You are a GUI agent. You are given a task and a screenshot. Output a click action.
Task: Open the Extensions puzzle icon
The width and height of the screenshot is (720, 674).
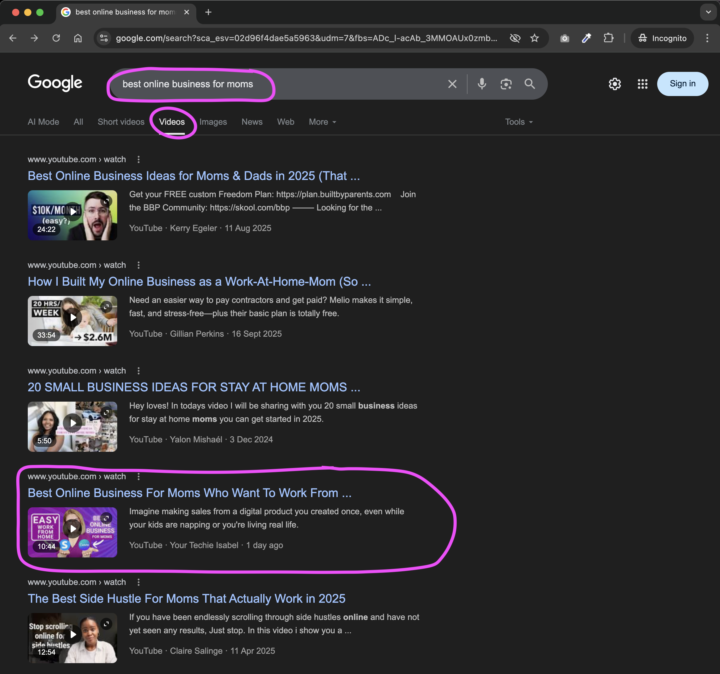[608, 38]
